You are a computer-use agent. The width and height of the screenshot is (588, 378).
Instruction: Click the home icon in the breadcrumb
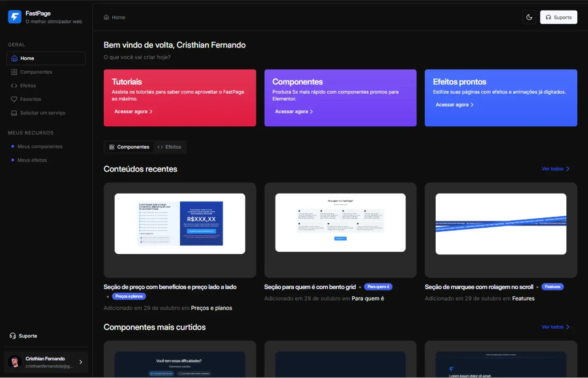tap(106, 17)
